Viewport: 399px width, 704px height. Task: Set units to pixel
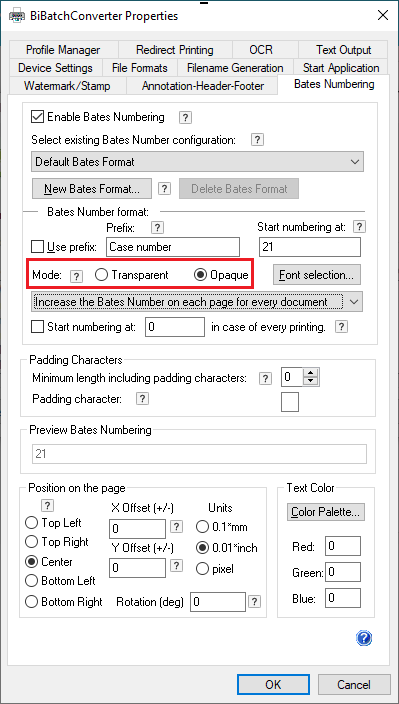pyautogui.click(x=203, y=569)
